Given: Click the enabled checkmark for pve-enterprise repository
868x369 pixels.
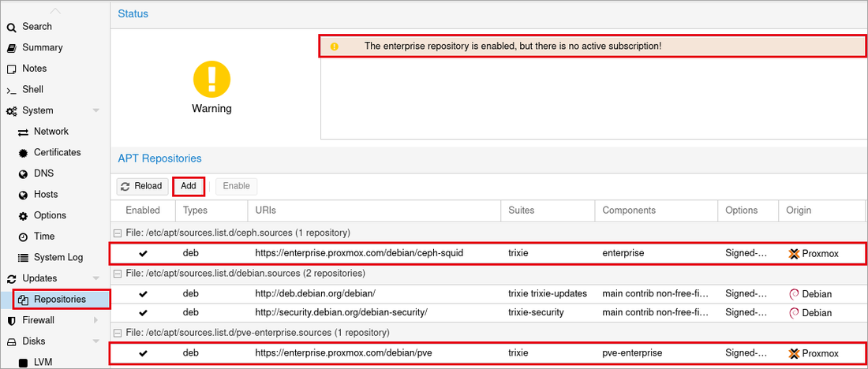Looking at the screenshot, I should (144, 353).
